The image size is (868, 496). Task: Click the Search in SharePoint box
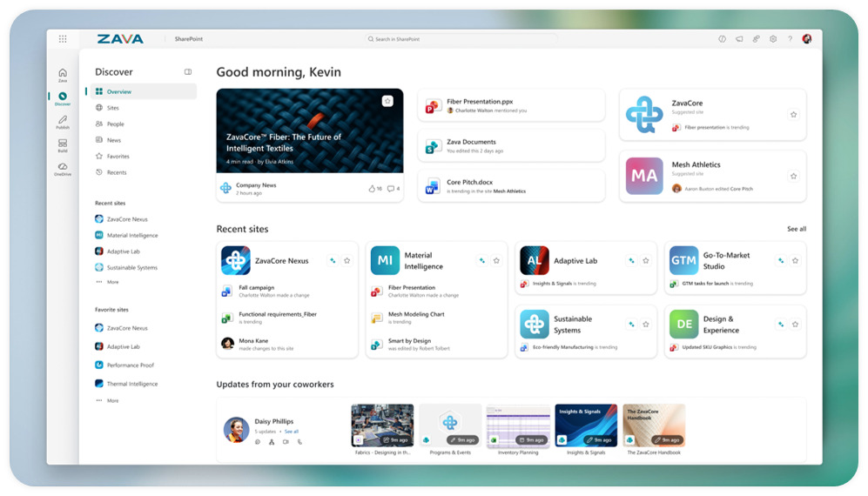click(x=461, y=39)
